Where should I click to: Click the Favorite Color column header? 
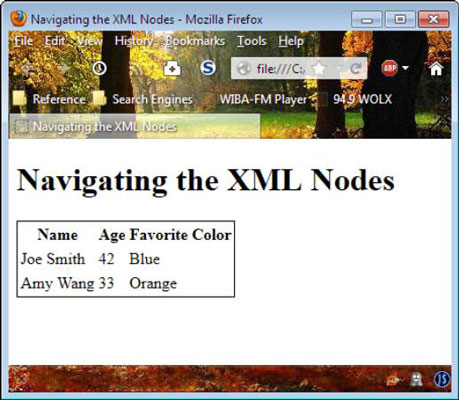(x=180, y=235)
